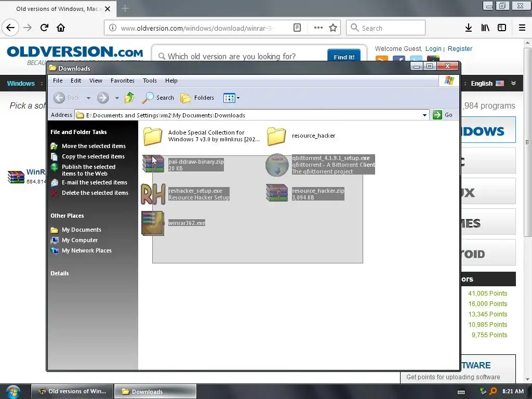The image size is (532, 399).
Task: Click the Firefox Search box
Action: pos(386,28)
